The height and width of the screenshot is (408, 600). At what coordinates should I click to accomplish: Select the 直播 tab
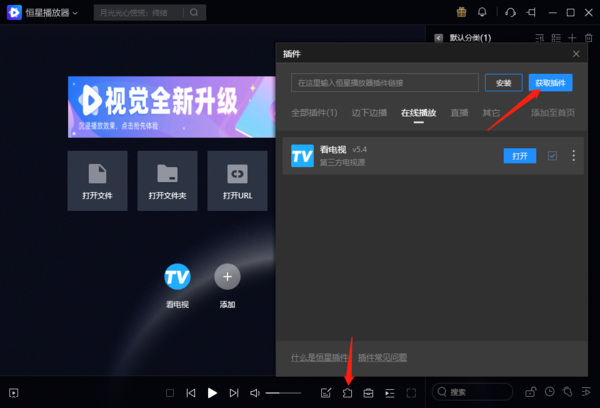click(x=459, y=113)
